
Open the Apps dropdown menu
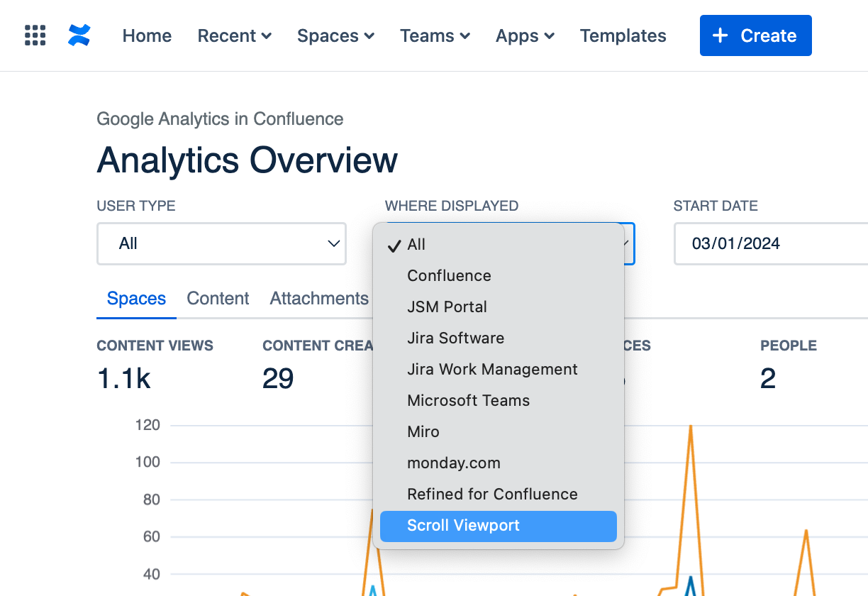coord(525,35)
